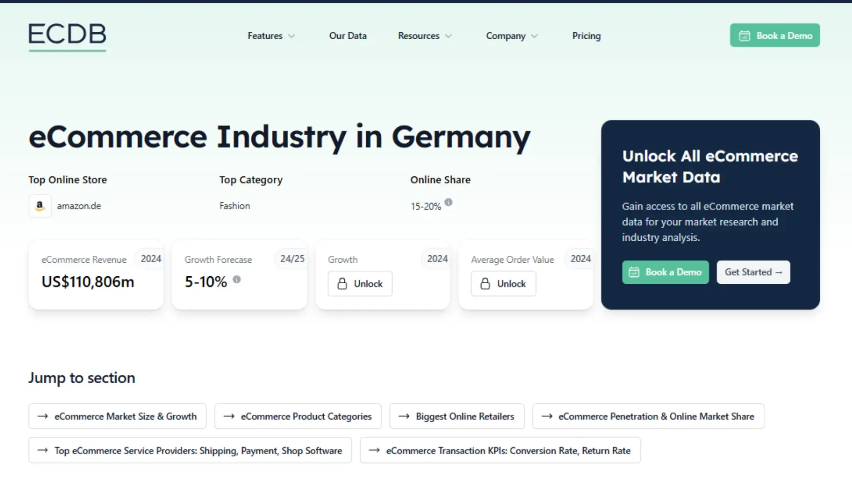This screenshot has width=852, height=504.
Task: Click the Top Online Store label
Action: point(68,180)
